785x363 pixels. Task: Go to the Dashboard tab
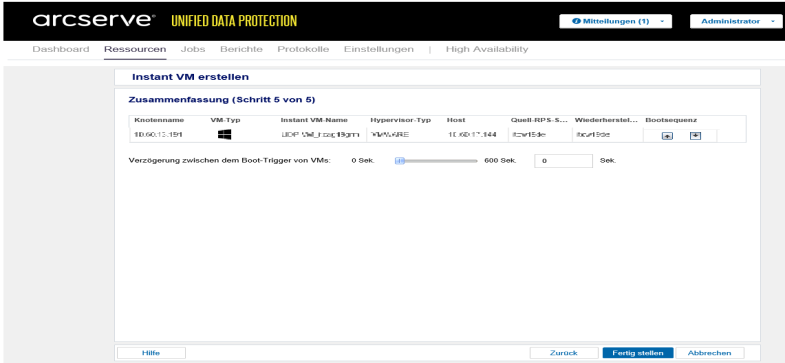tap(61, 49)
